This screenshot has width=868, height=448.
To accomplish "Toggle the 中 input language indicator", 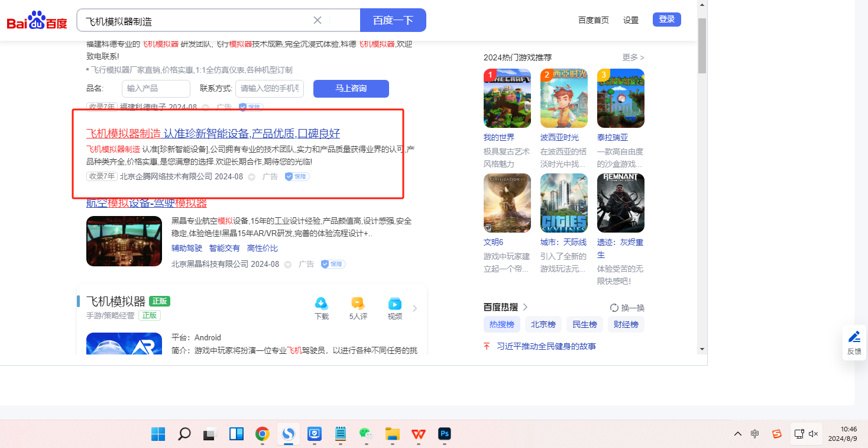I will pos(755,434).
